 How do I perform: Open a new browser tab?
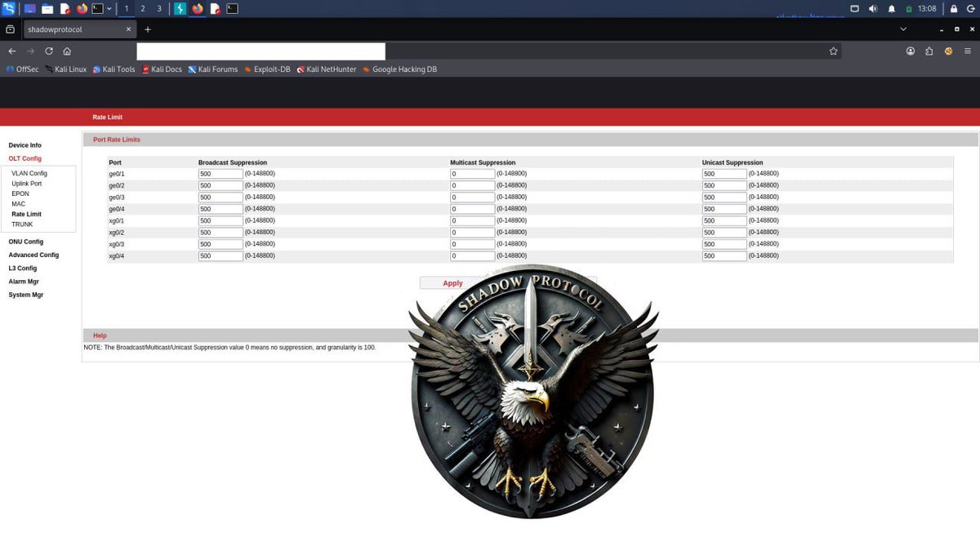148,29
